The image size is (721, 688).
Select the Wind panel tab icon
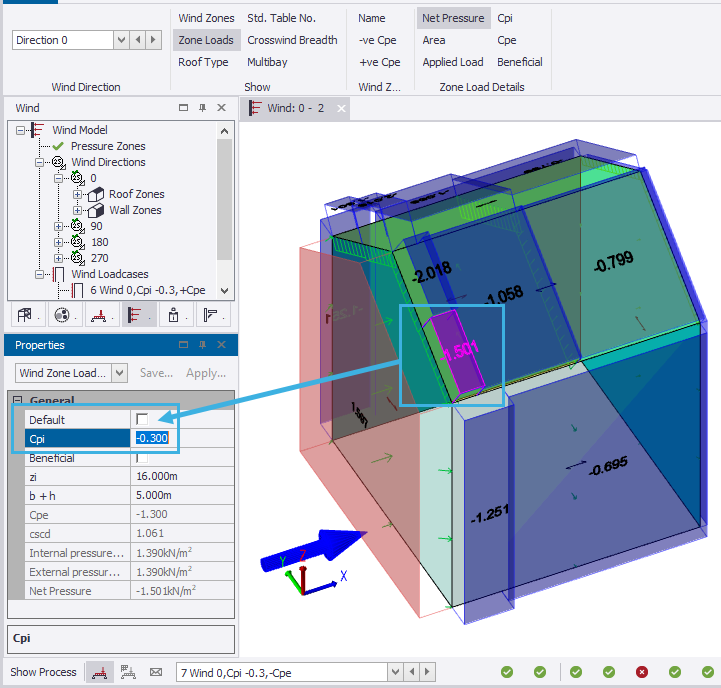point(136,316)
